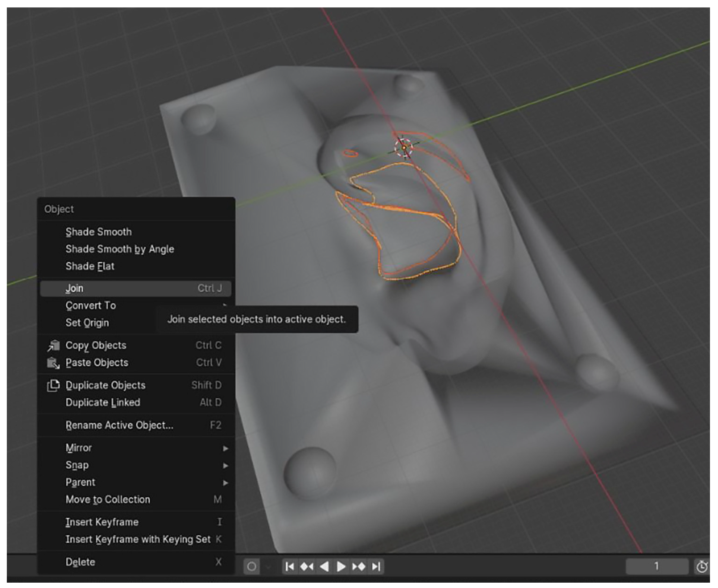This screenshot has height=588, width=718.
Task: Click the current frame number field
Action: (657, 566)
